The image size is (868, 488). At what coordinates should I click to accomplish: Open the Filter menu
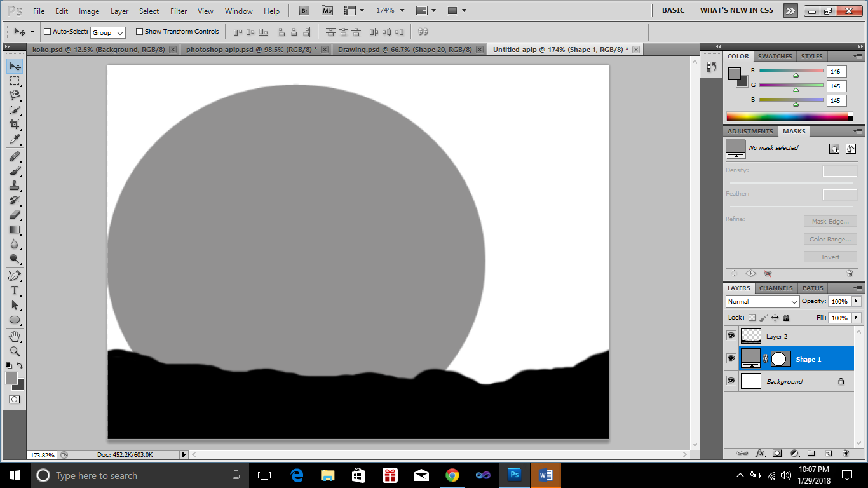pos(178,10)
